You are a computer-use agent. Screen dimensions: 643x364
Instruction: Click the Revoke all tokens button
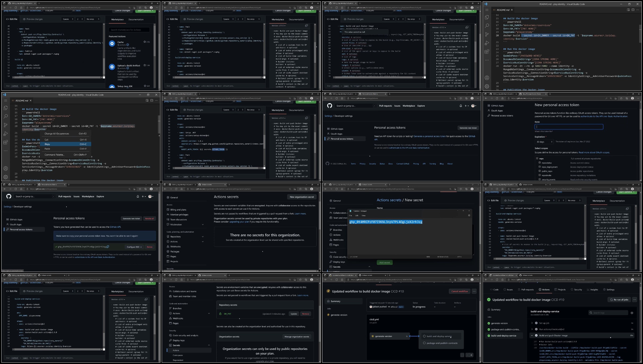coord(150,219)
